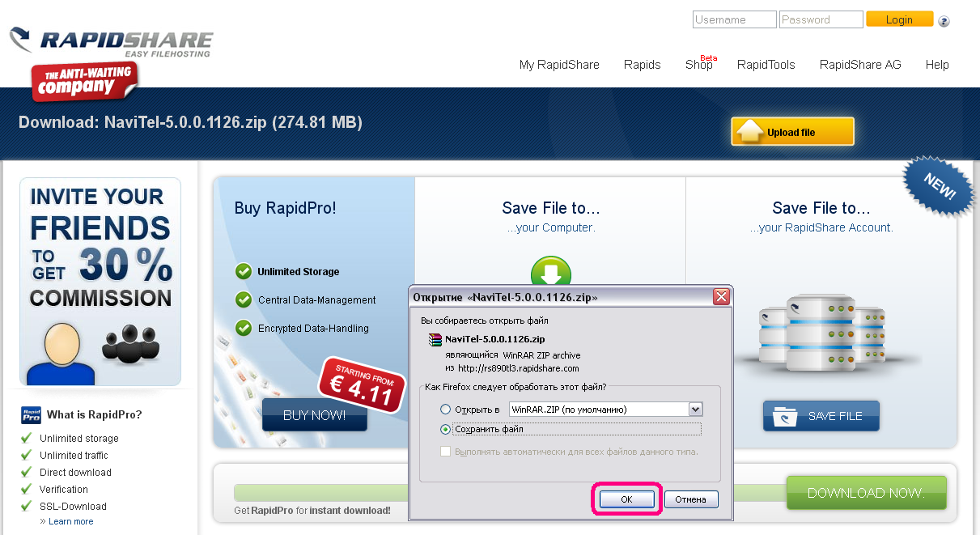Click the green checkmark beside Central Data-Management
The image size is (980, 535).
click(x=243, y=299)
